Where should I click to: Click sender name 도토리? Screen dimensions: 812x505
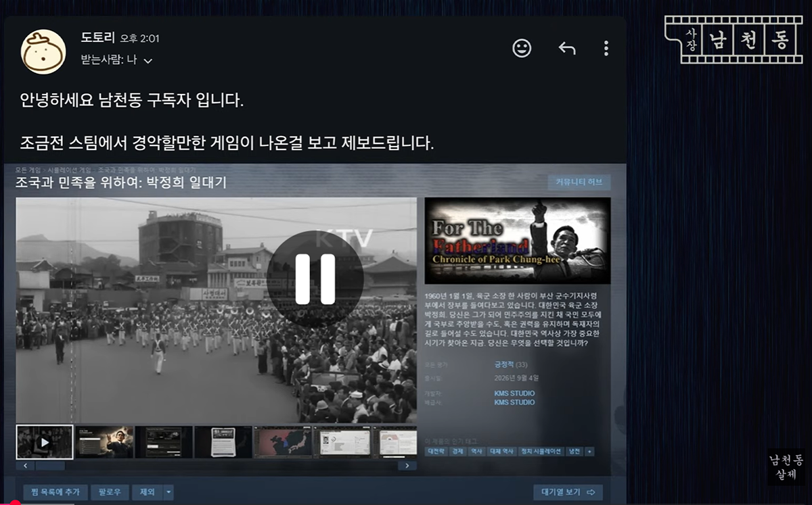tap(98, 38)
